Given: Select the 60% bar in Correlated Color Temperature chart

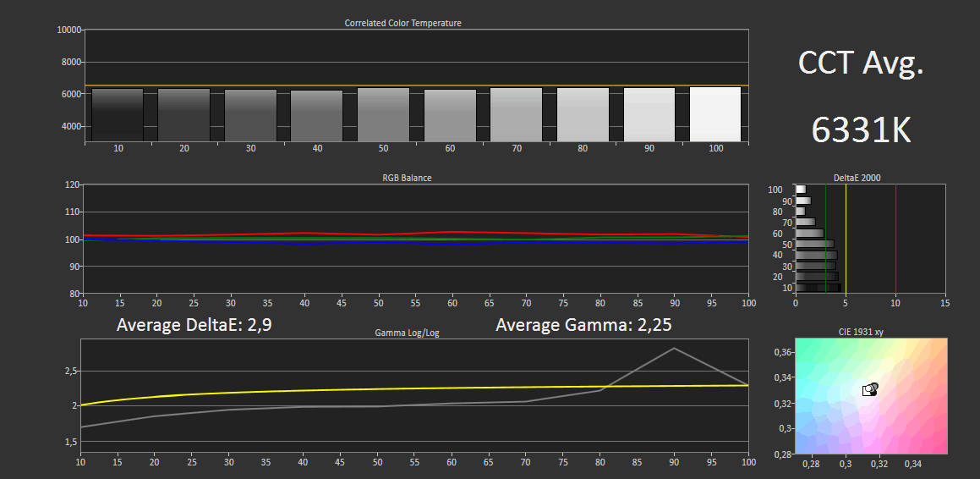Looking at the screenshot, I should tap(450, 116).
